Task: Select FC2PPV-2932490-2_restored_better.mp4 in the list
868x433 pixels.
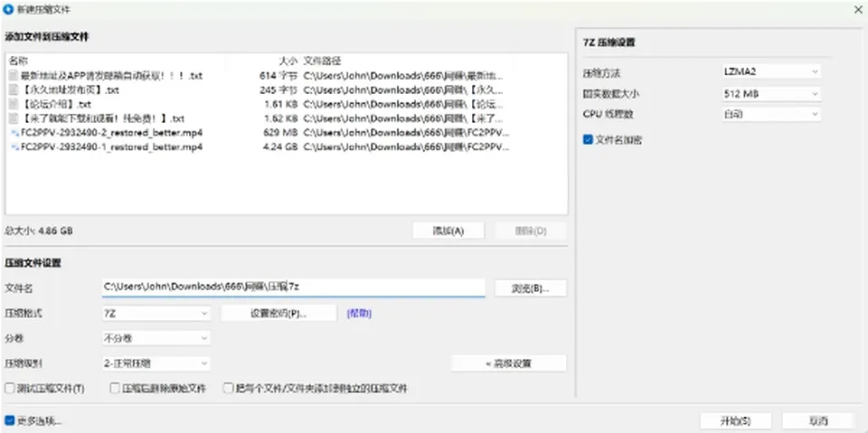Action: click(112, 133)
